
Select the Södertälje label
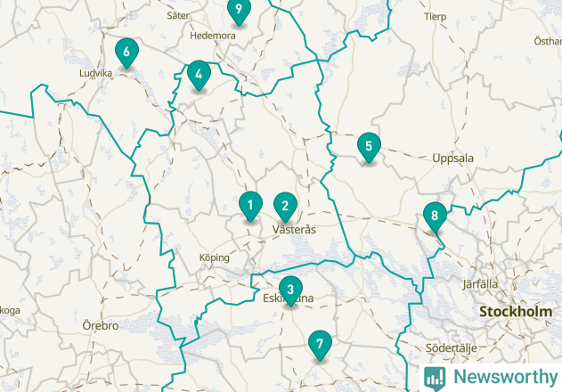452,348
